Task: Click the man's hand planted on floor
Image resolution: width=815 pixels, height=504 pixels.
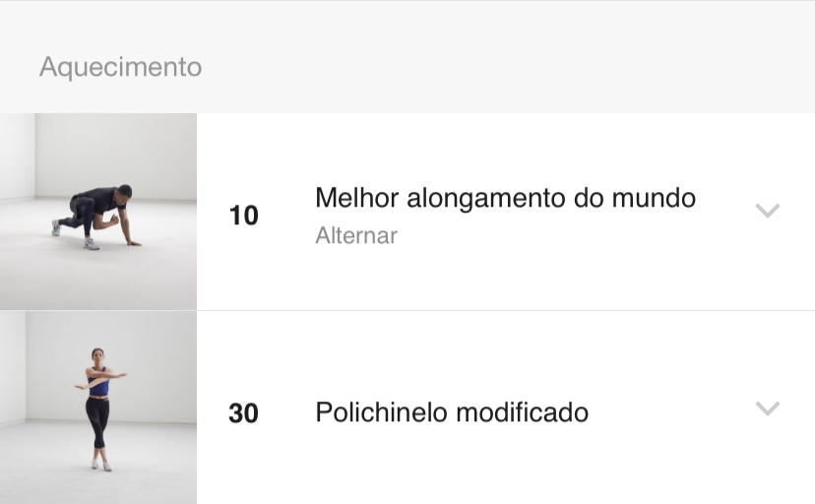Action: (134, 242)
